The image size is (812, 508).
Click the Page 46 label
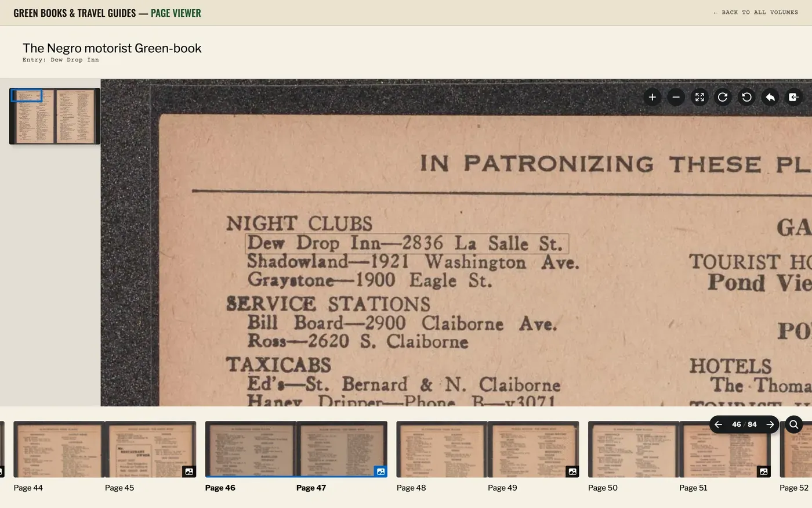pyautogui.click(x=220, y=488)
